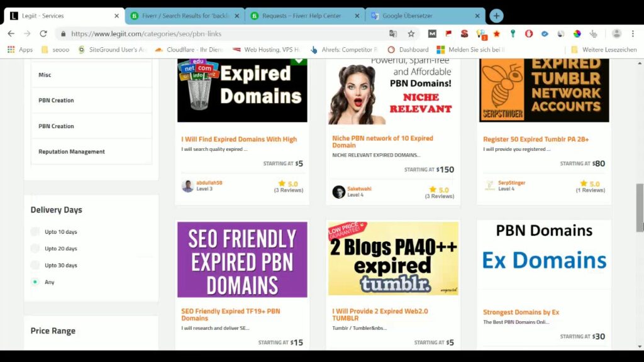Click the browser forward arrow
The height and width of the screenshot is (362, 644).
coord(27,34)
